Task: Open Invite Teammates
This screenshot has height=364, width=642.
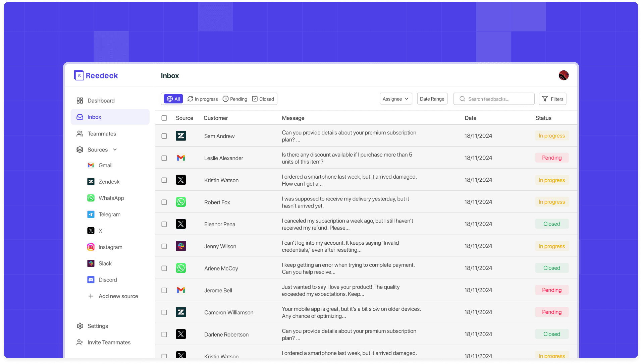Action: [x=109, y=342]
